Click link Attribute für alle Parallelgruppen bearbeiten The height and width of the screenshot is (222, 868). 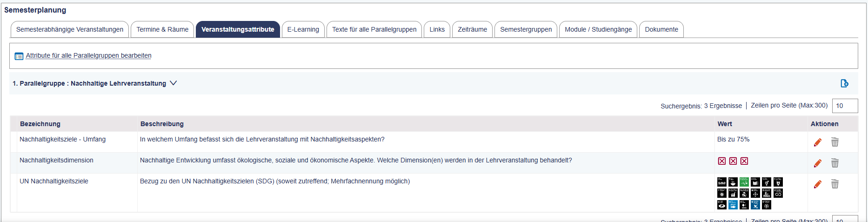click(x=88, y=55)
